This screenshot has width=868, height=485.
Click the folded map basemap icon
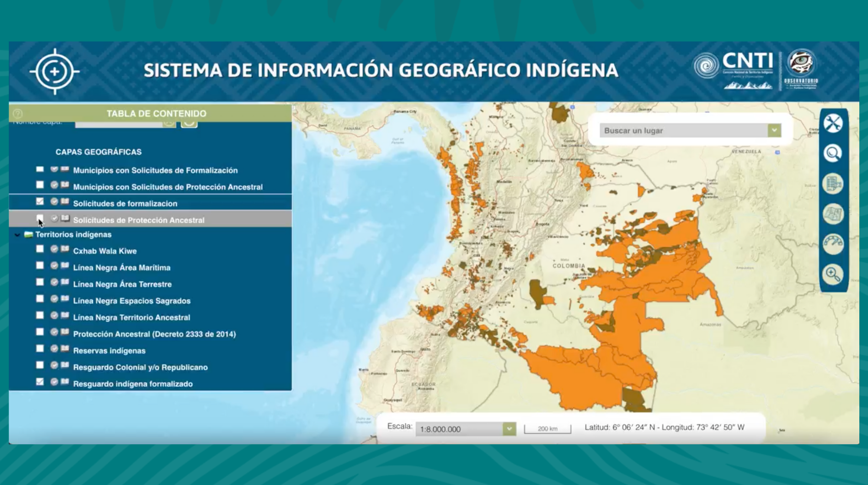pyautogui.click(x=832, y=214)
